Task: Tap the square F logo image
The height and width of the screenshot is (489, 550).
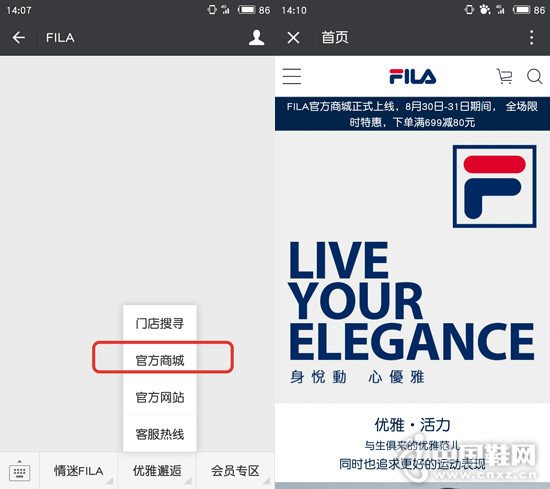Action: (495, 186)
